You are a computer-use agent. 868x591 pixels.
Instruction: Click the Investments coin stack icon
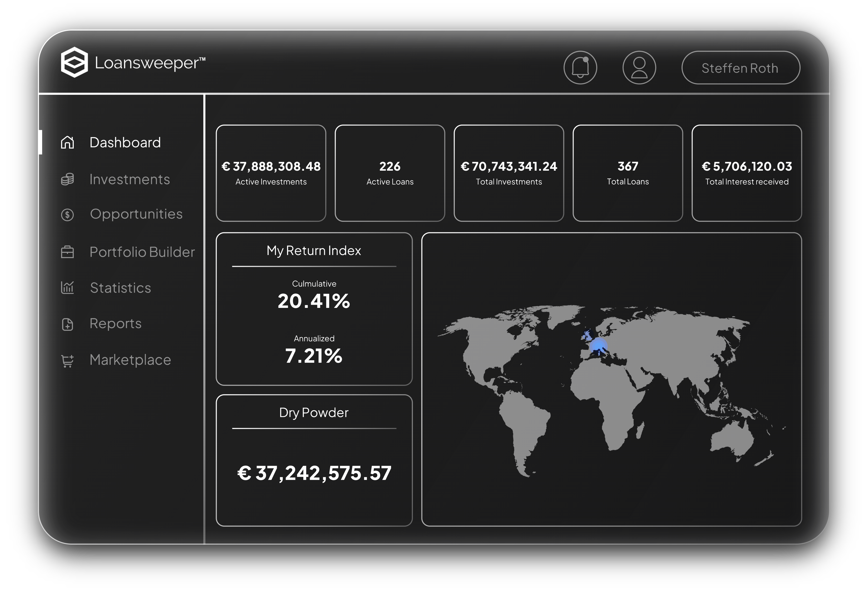point(68,179)
